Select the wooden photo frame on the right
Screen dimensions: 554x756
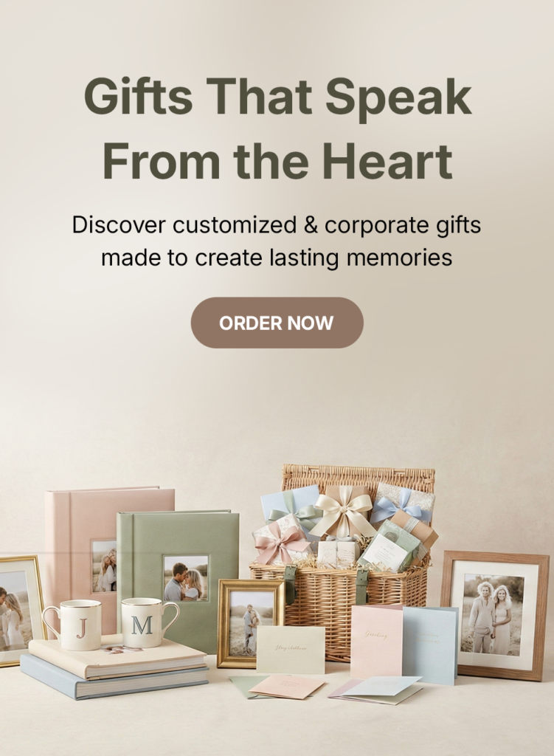[495, 615]
